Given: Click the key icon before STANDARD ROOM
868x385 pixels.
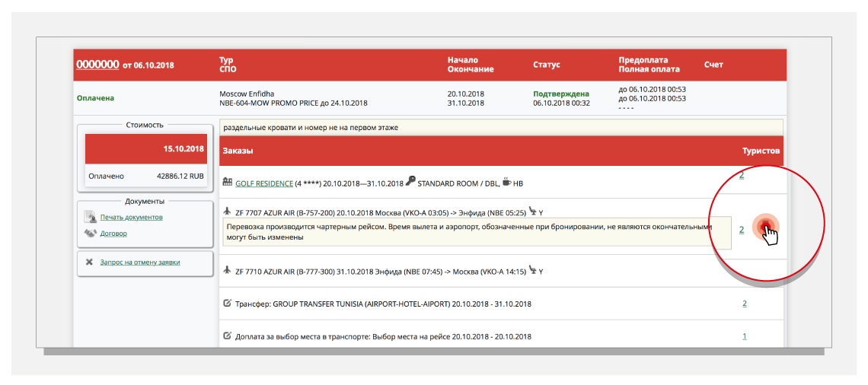Looking at the screenshot, I should click(x=410, y=181).
